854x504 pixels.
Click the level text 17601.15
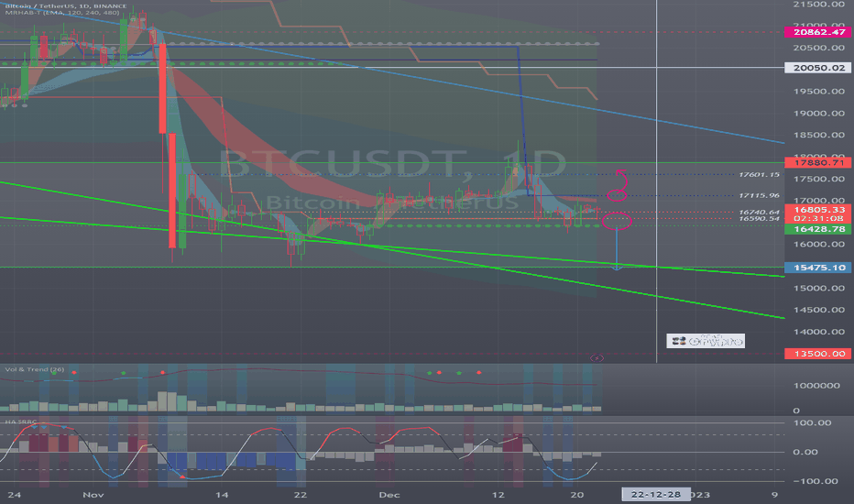(759, 174)
